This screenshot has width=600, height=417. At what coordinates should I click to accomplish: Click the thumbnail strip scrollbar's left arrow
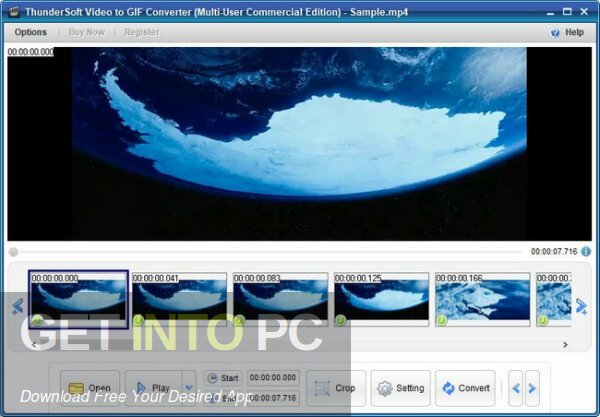(x=34, y=345)
